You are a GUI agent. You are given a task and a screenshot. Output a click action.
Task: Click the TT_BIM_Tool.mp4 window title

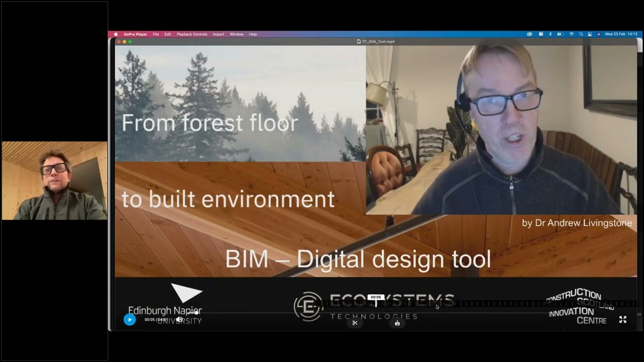click(376, 41)
